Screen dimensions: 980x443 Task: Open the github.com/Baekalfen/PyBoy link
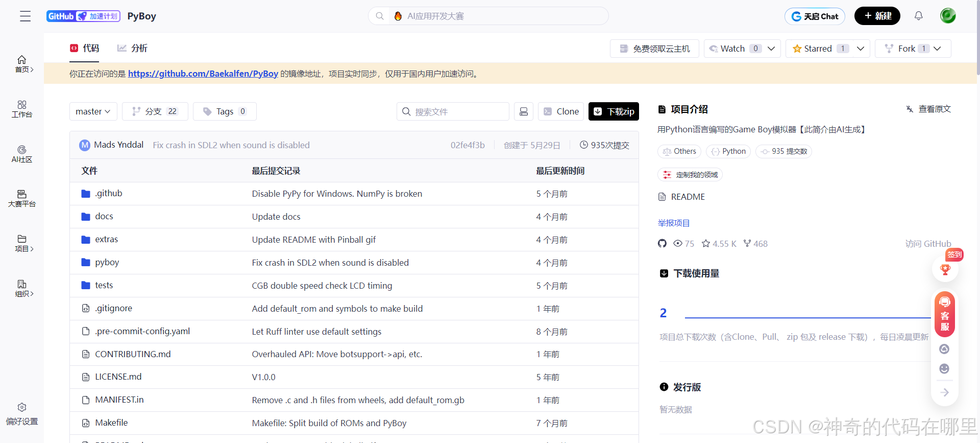coord(203,74)
